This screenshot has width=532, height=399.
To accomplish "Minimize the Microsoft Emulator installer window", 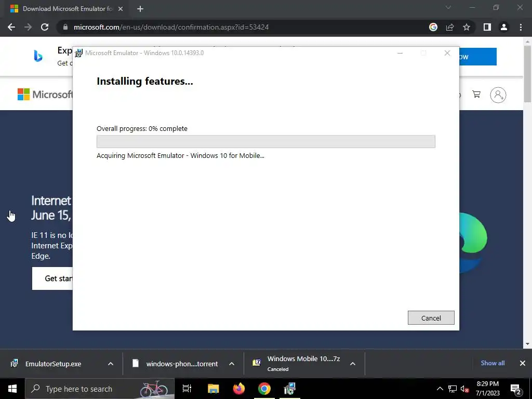I will [x=400, y=53].
